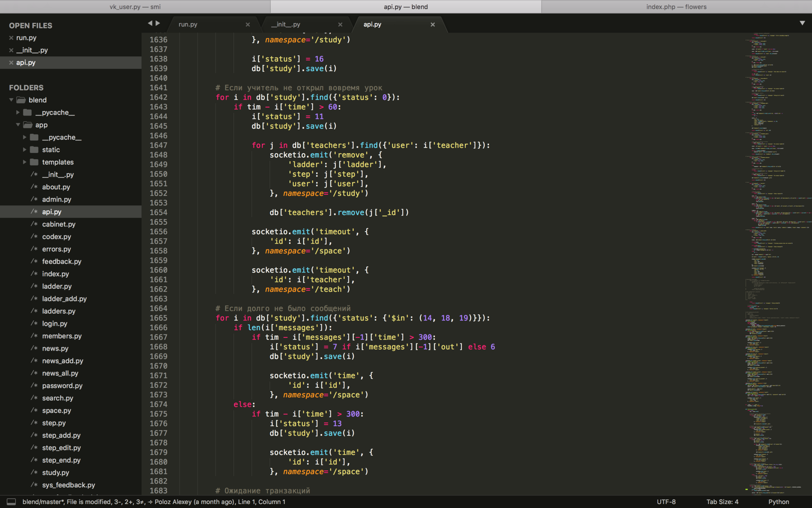Expand the top-level __pycache__ folder

pyautogui.click(x=18, y=112)
